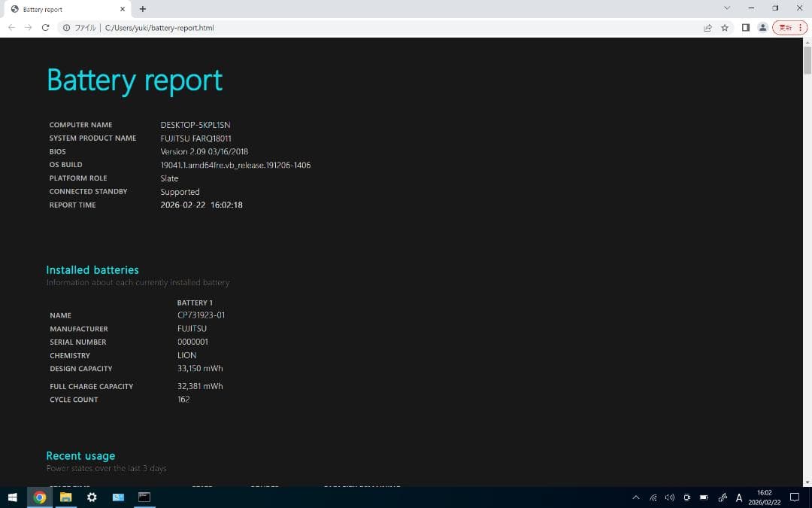Click the scrollbar up arrow

point(807,42)
